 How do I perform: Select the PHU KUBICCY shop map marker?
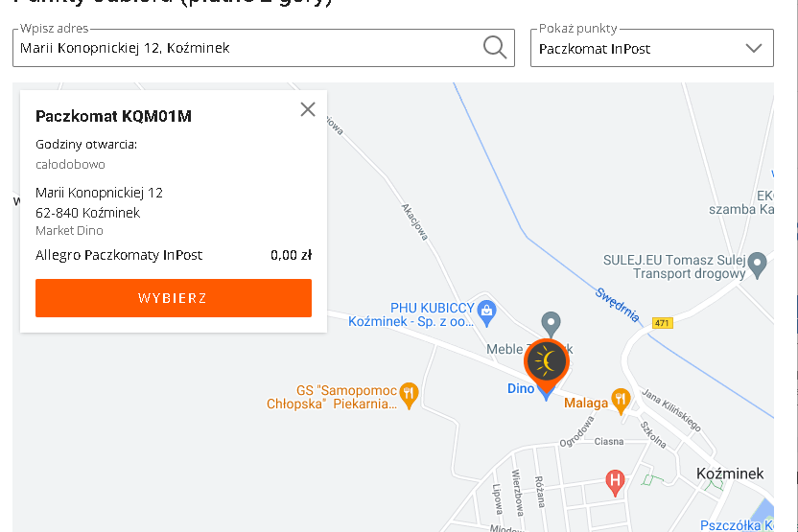coord(487,312)
